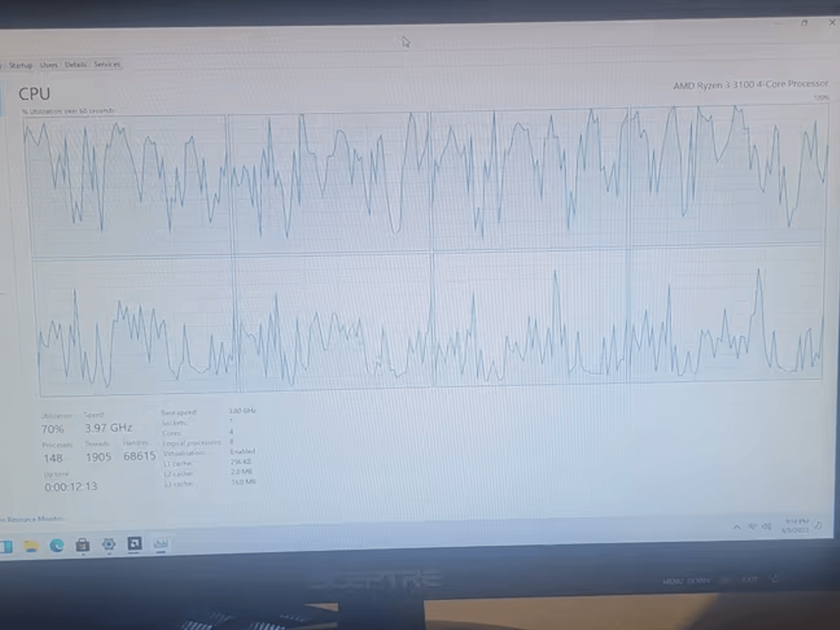Open File Explorer from the taskbar
840x630 pixels.
point(31,546)
